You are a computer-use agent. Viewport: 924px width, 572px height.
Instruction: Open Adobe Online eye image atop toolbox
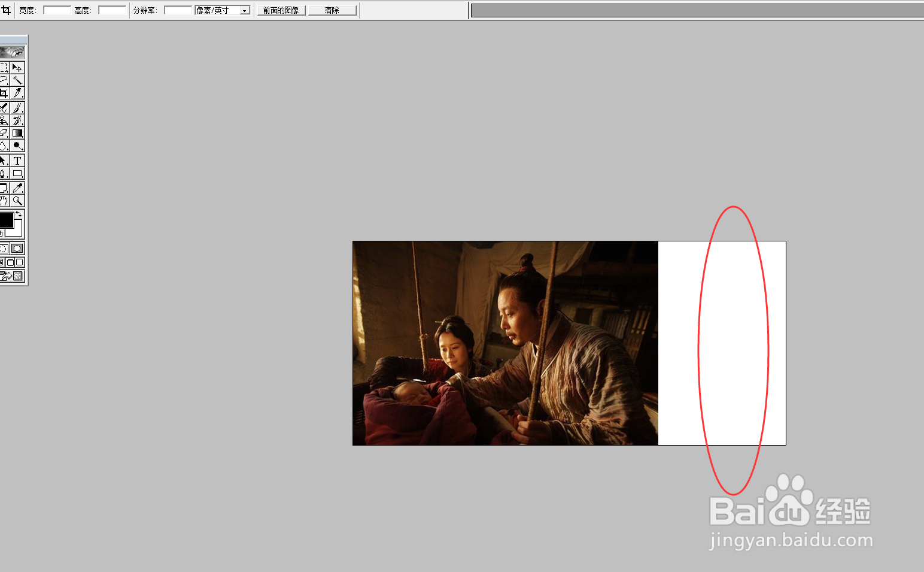(12, 53)
